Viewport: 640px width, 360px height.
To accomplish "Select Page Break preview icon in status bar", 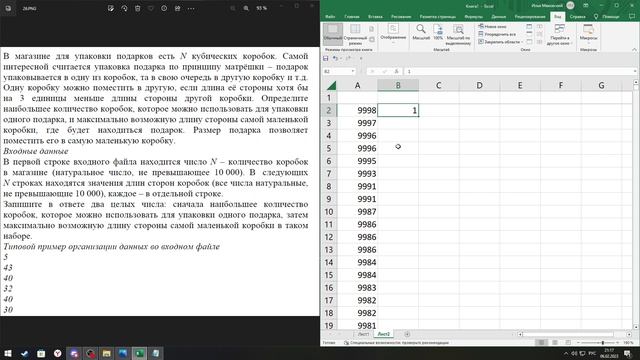I will coord(568,342).
